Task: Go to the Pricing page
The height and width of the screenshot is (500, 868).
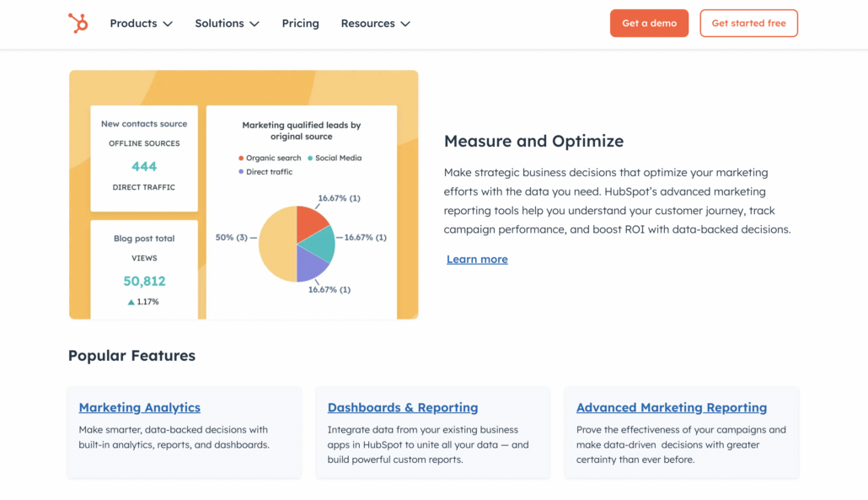Action: (300, 24)
